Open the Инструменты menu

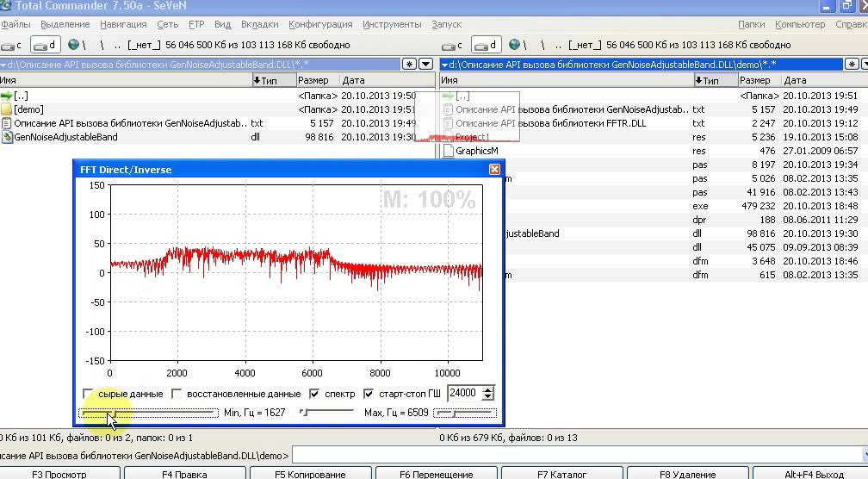click(x=392, y=24)
